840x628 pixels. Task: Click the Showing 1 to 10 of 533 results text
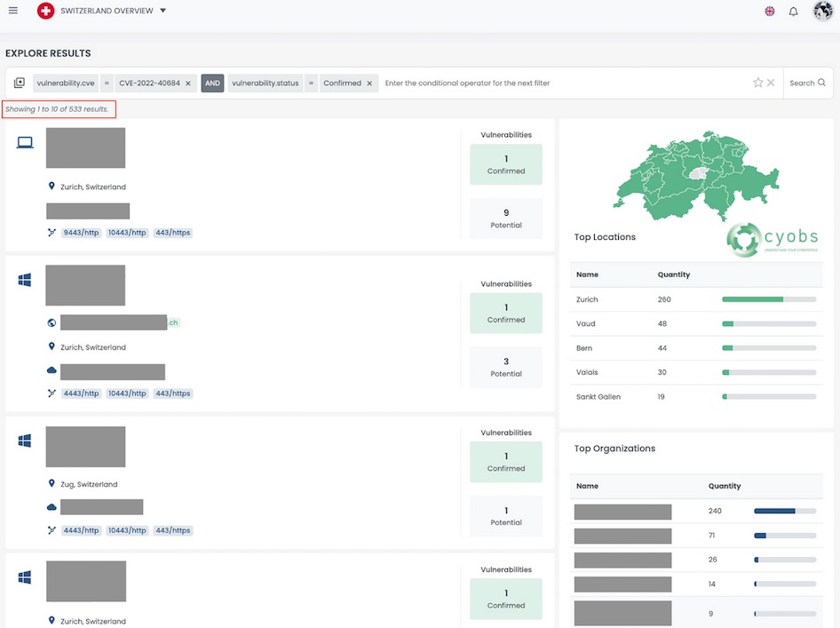pyautogui.click(x=57, y=109)
